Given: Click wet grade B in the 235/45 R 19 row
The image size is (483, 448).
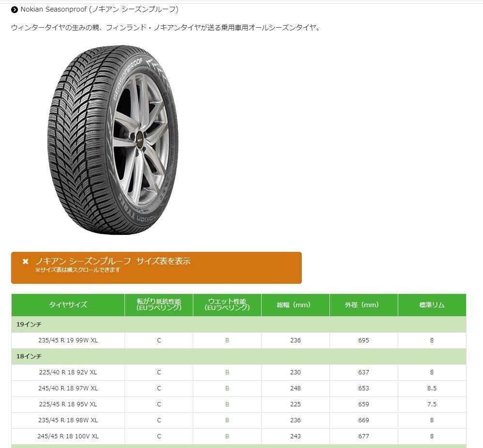Looking at the screenshot, I should tap(227, 340).
